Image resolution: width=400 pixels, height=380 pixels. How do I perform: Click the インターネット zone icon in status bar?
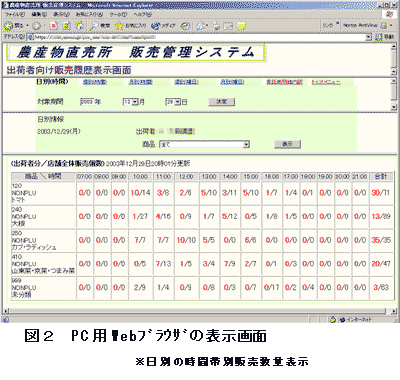click(342, 320)
